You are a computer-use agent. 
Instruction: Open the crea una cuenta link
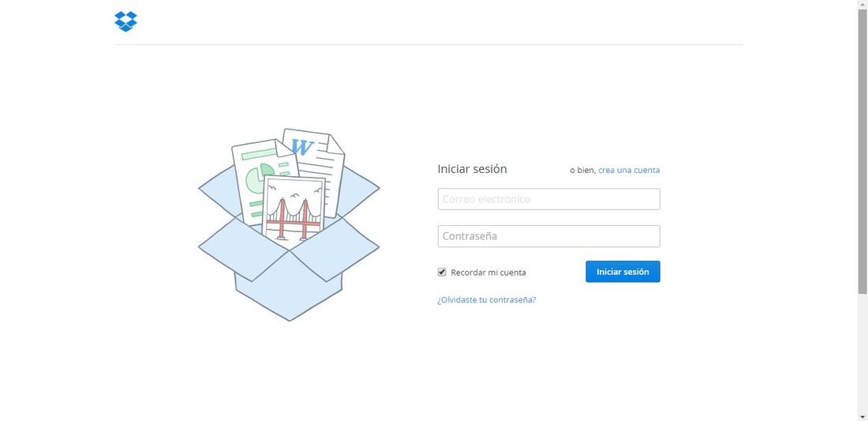pos(629,170)
